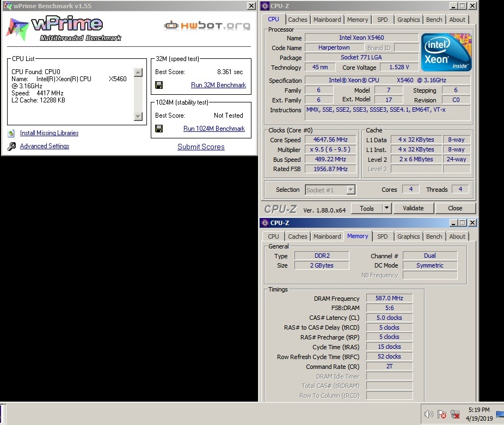
Task: Click Core Speed value 4647.56 MHz
Action: [x=330, y=139]
